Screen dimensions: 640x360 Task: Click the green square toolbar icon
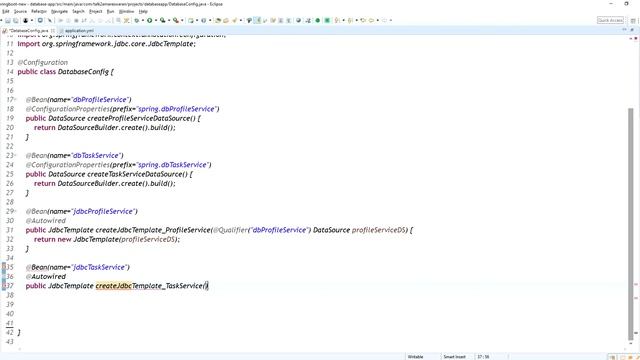click(327, 20)
